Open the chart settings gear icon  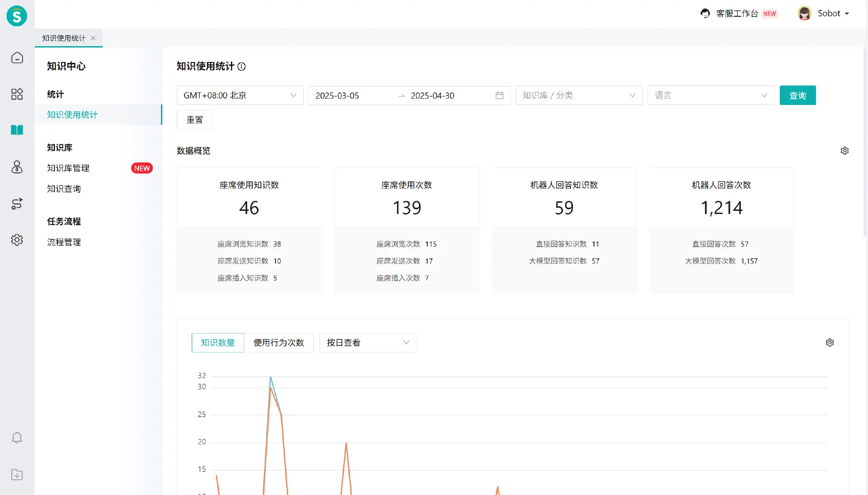point(830,343)
